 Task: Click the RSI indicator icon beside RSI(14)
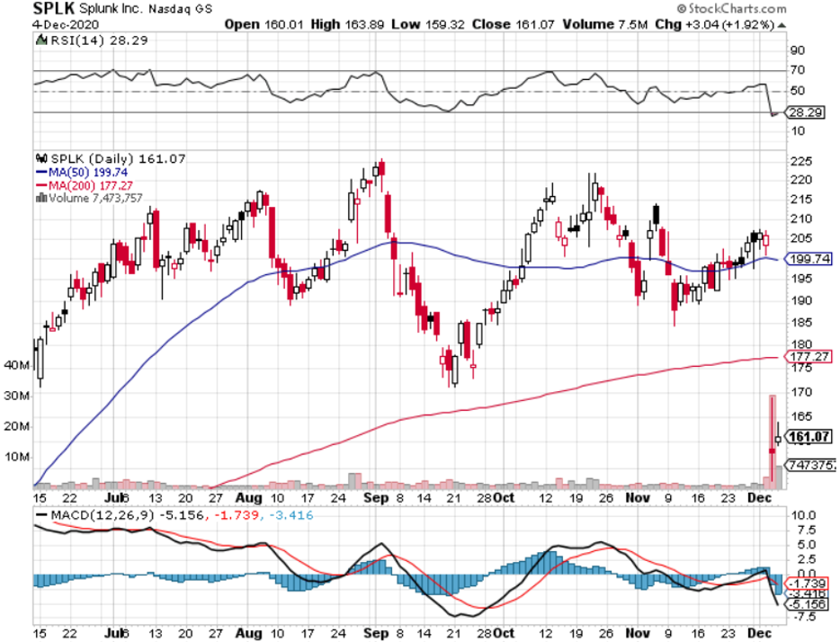click(40, 40)
